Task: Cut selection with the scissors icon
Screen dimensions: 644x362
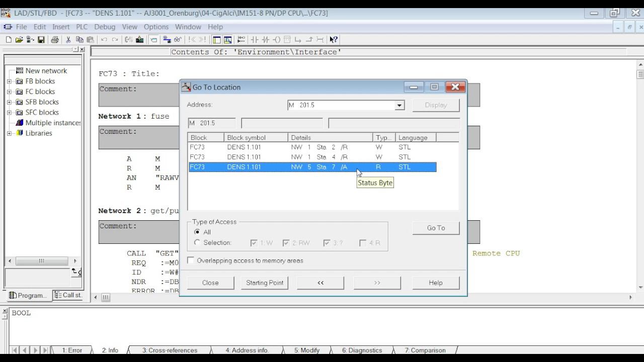Action: click(x=68, y=40)
